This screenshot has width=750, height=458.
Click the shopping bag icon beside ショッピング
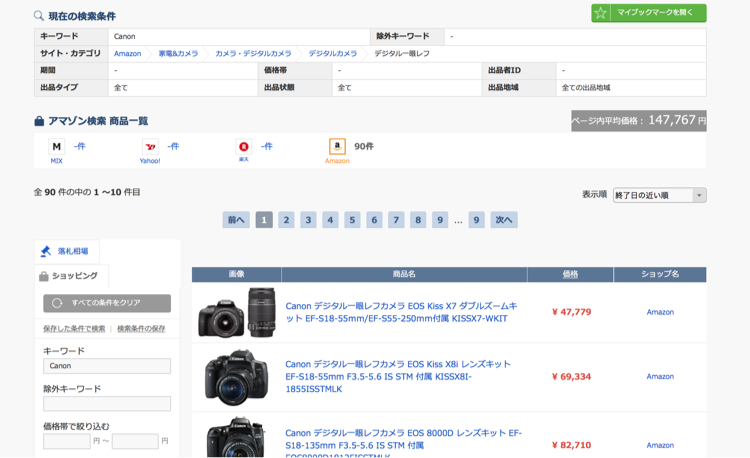(44, 276)
